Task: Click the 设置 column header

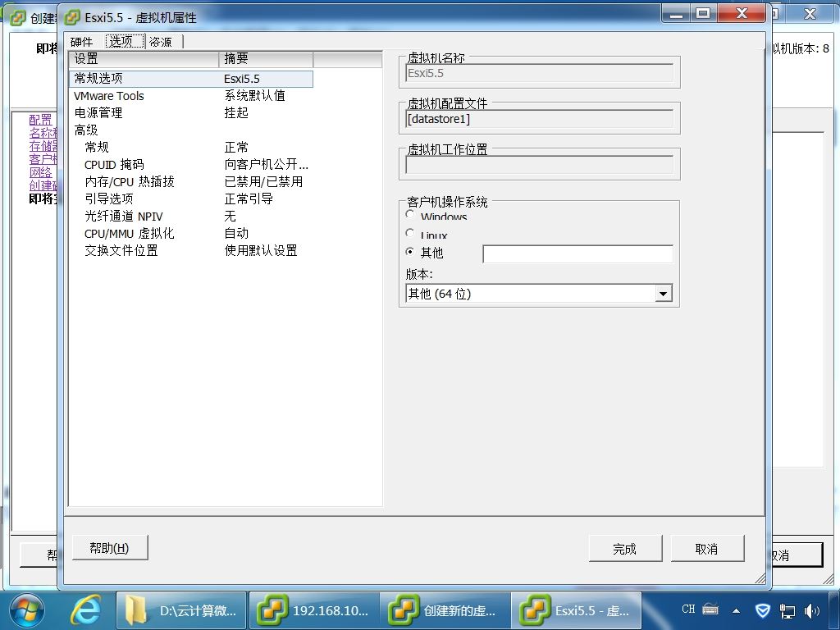Action: 144,59
